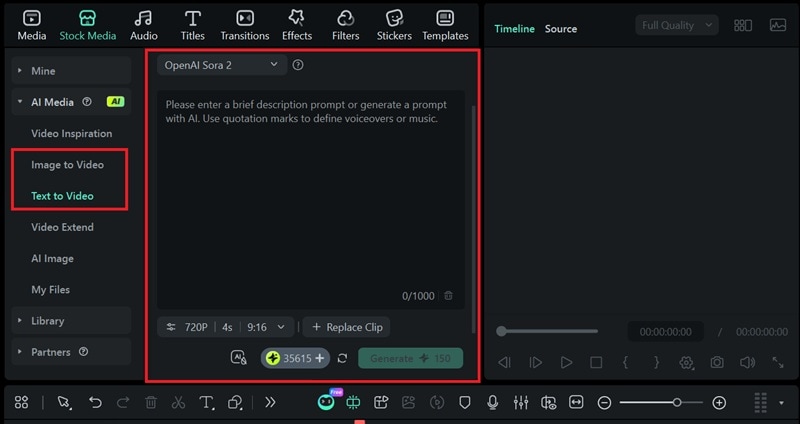Screen dimensions: 800x424
Task: Open the Transitions tab
Action: click(x=245, y=26)
